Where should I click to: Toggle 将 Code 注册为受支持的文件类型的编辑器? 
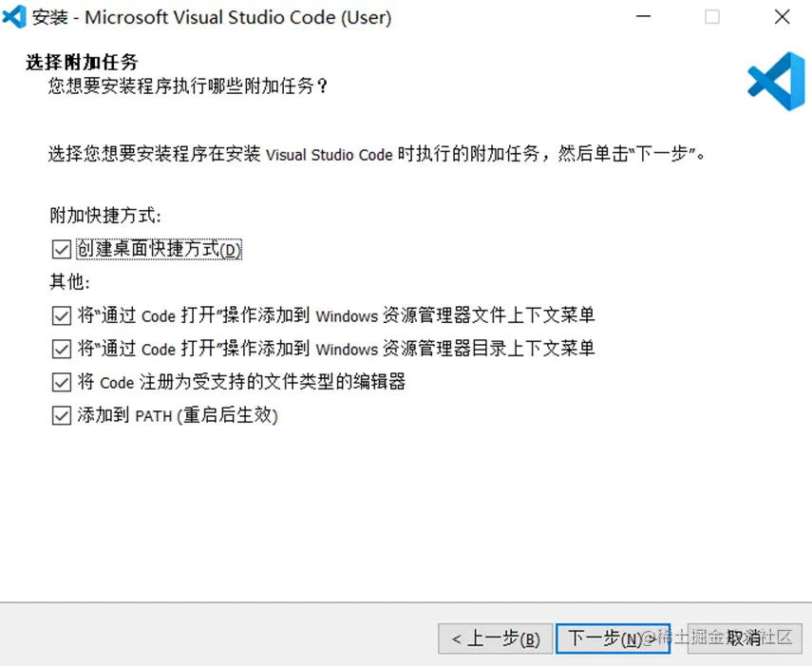click(x=61, y=382)
